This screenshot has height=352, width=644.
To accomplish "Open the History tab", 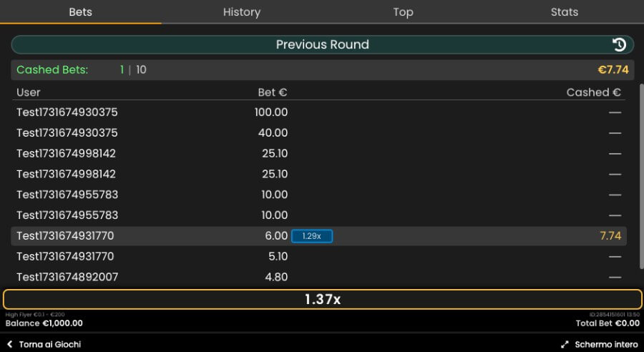I will [x=242, y=12].
